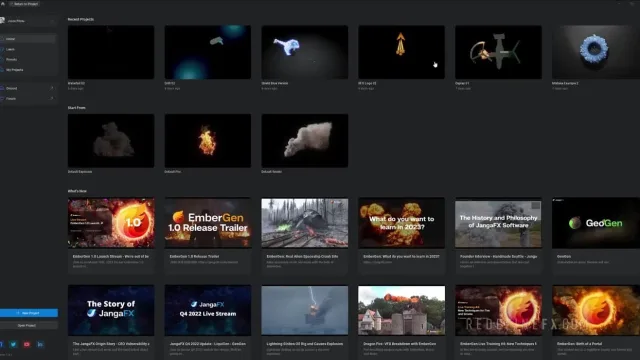Select Home in the sidebar
640x360 pixels.
click(28, 39)
